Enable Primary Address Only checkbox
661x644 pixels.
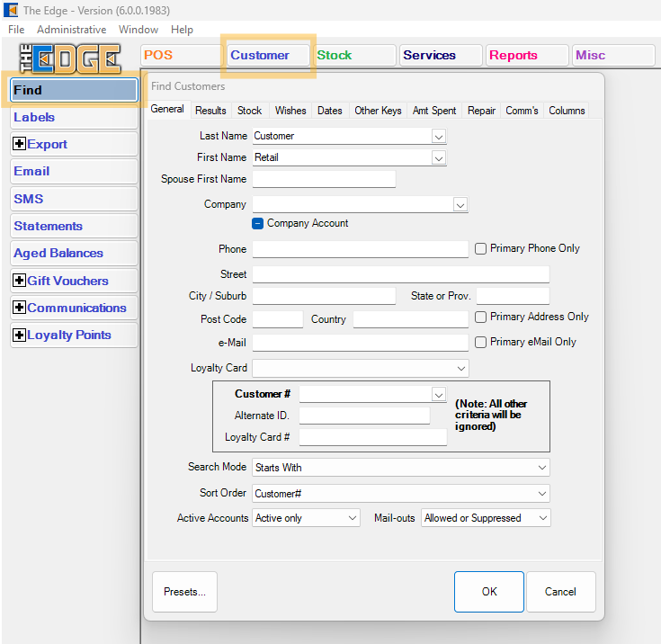[480, 317]
